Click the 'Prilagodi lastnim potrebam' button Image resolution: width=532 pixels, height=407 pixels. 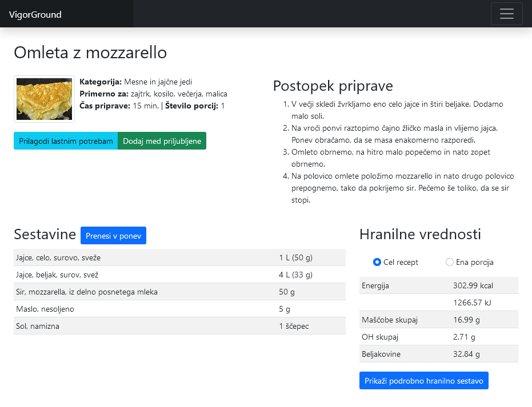pyautogui.click(x=66, y=141)
